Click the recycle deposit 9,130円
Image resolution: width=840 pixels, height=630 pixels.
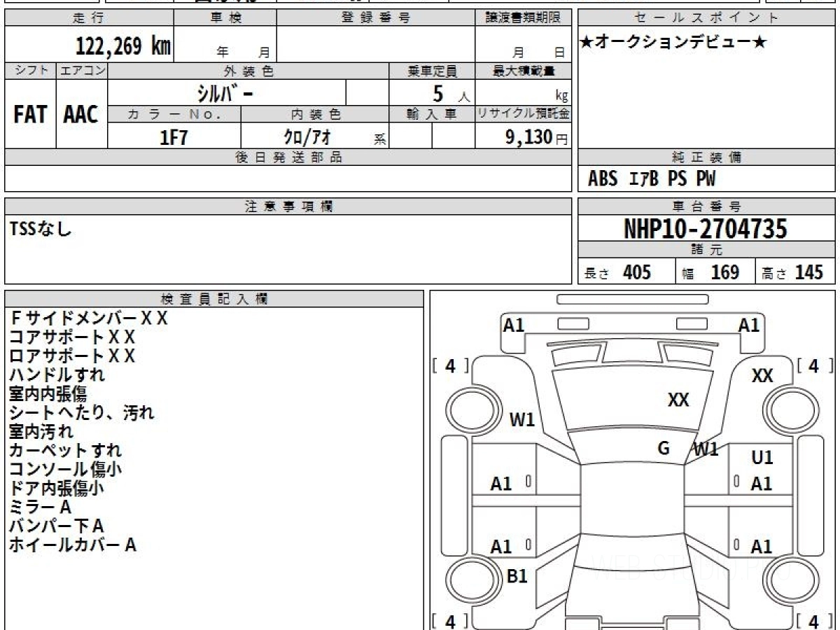click(537, 137)
